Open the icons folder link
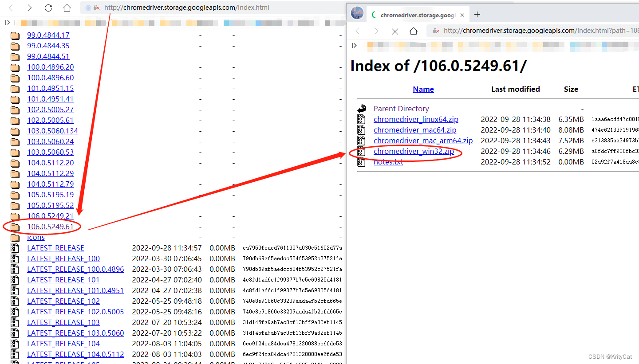 point(36,237)
